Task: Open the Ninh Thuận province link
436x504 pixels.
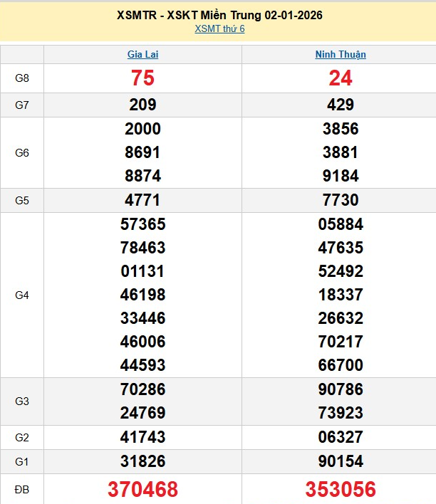Action: point(341,54)
